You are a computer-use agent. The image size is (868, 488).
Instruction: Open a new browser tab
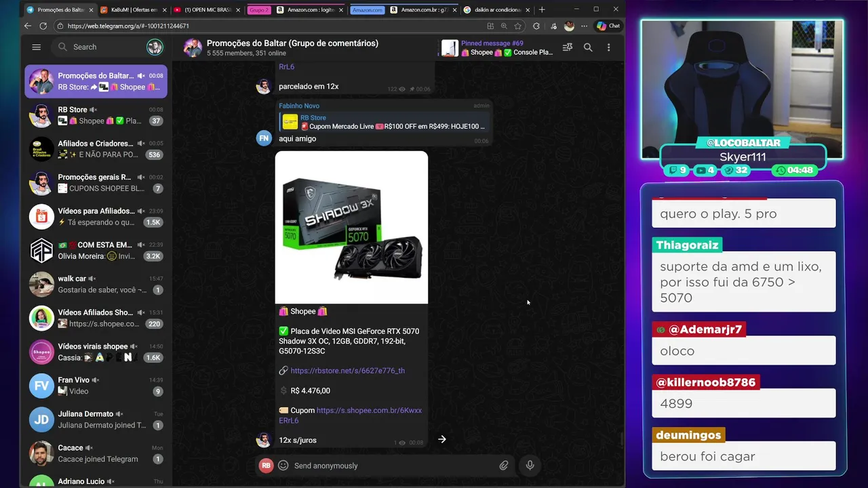541,9
